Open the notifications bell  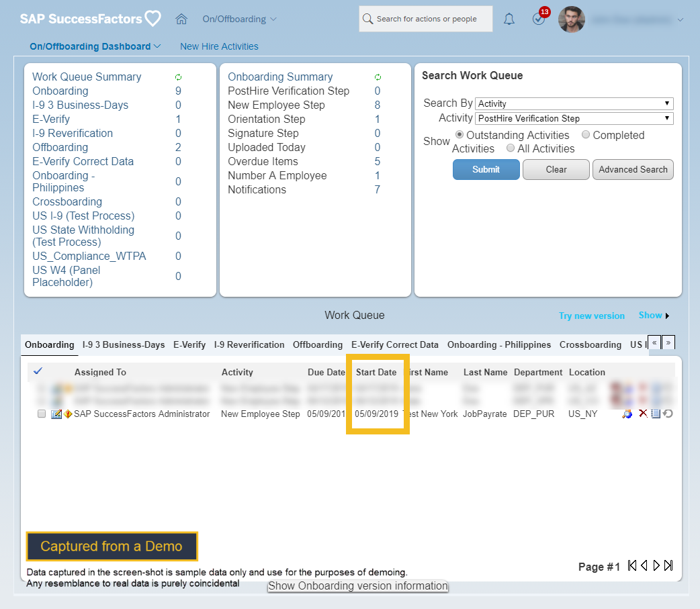click(509, 19)
